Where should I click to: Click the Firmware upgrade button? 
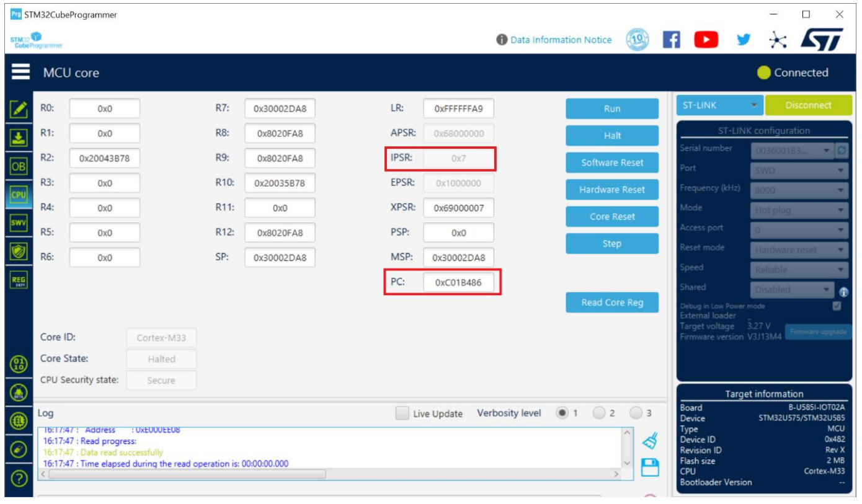818,332
